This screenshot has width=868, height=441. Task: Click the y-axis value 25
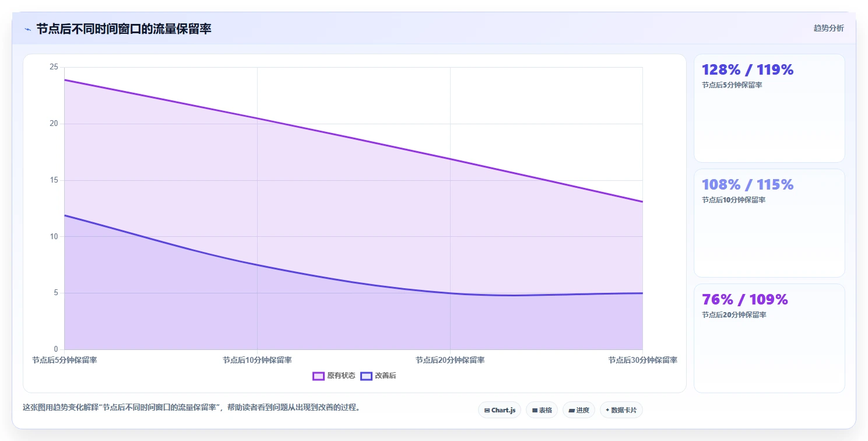click(54, 67)
